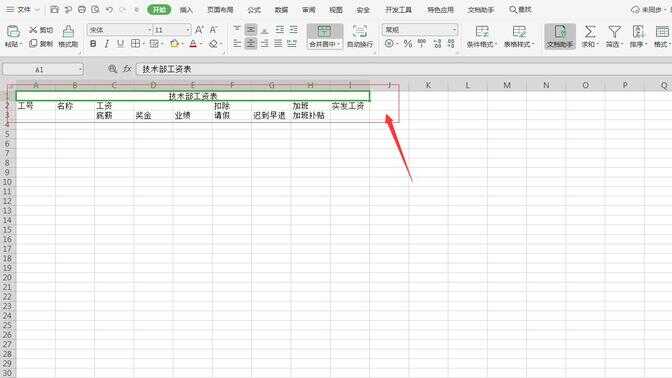Open the Insert (插入) ribbon tab
The width and height of the screenshot is (672, 378).
point(186,9)
